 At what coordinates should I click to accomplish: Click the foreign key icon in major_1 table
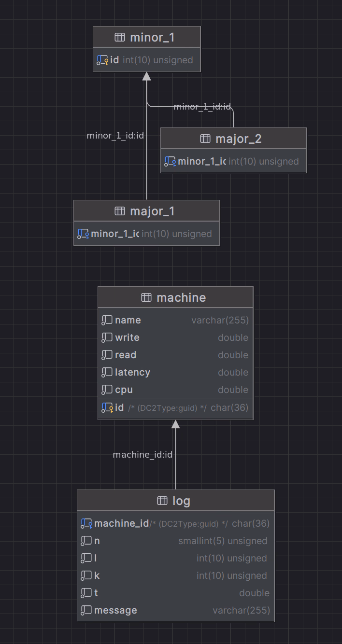pyautogui.click(x=83, y=234)
